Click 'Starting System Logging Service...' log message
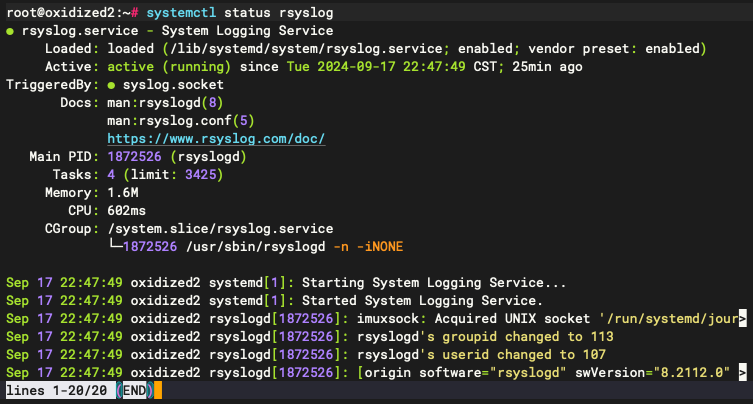 pyautogui.click(x=434, y=282)
